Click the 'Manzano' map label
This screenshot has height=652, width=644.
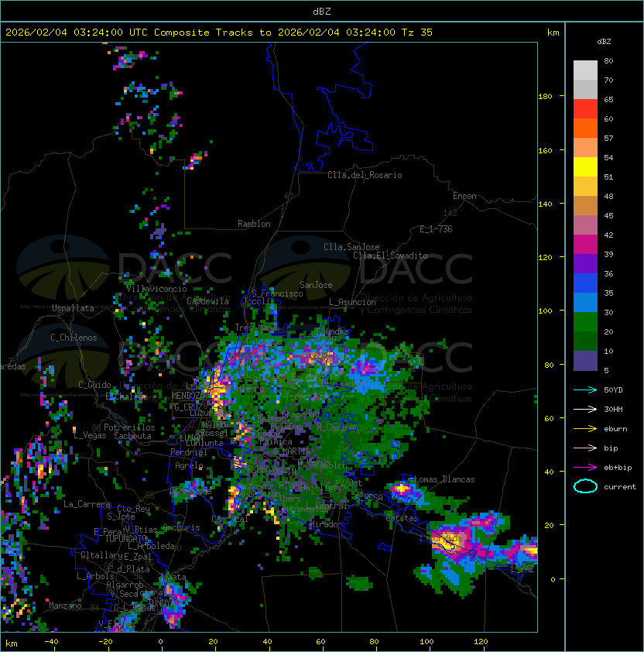pos(65,606)
